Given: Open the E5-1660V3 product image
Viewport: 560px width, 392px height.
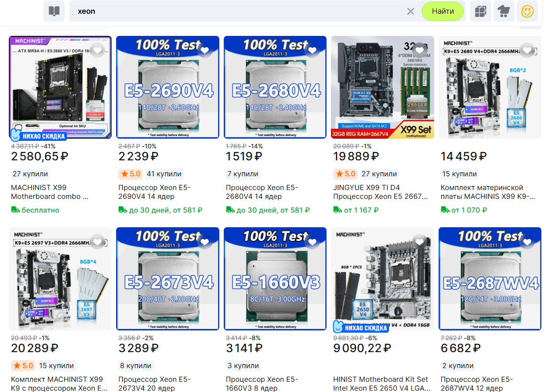Looking at the screenshot, I should 275,279.
